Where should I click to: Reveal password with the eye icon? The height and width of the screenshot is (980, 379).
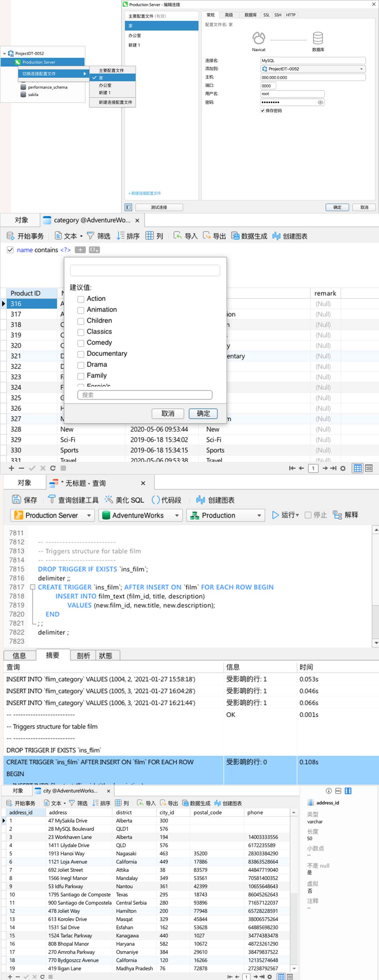pos(320,102)
